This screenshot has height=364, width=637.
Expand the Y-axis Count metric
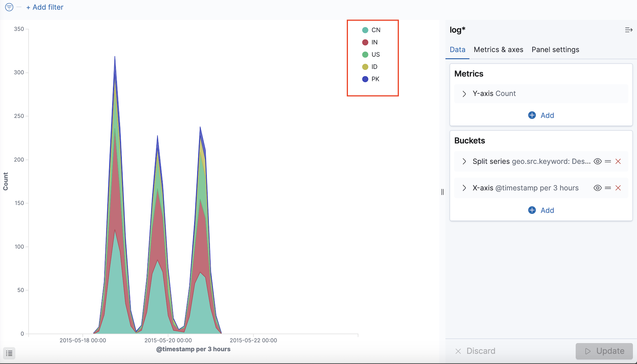point(464,94)
